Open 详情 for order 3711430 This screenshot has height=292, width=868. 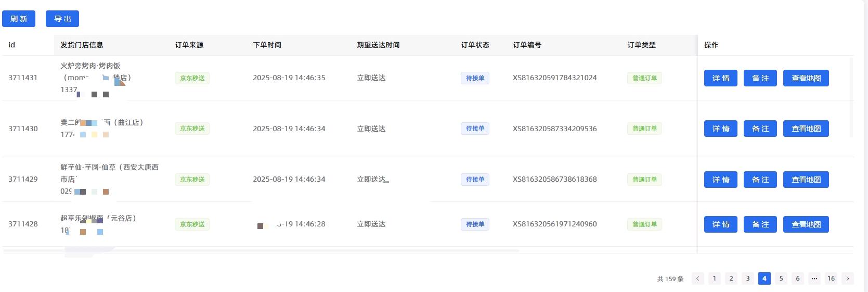pos(721,129)
